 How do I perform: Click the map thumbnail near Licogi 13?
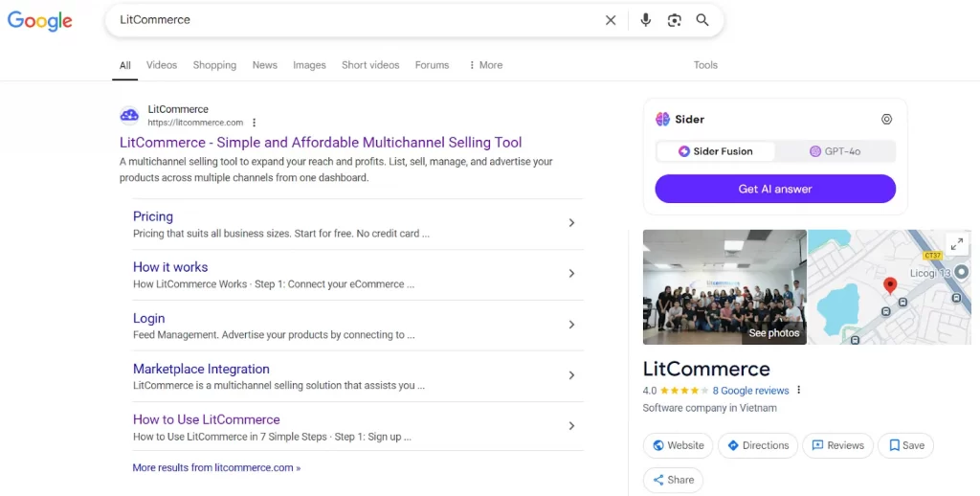[889, 287]
